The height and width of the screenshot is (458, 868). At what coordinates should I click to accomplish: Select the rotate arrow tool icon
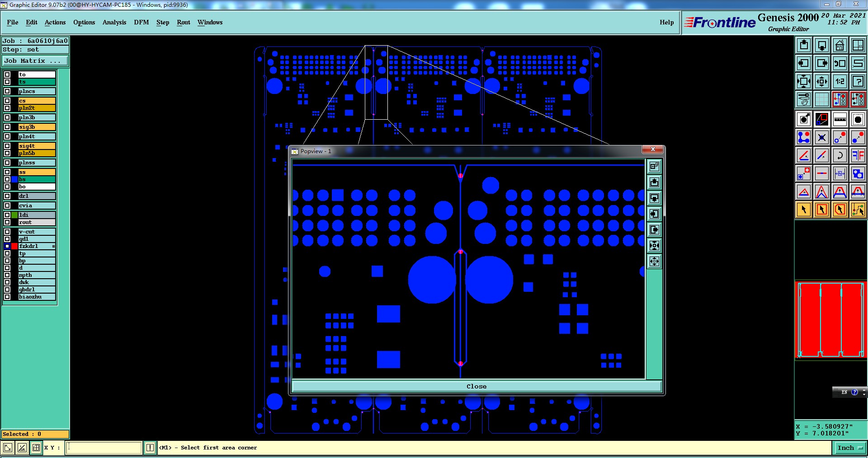tap(840, 155)
